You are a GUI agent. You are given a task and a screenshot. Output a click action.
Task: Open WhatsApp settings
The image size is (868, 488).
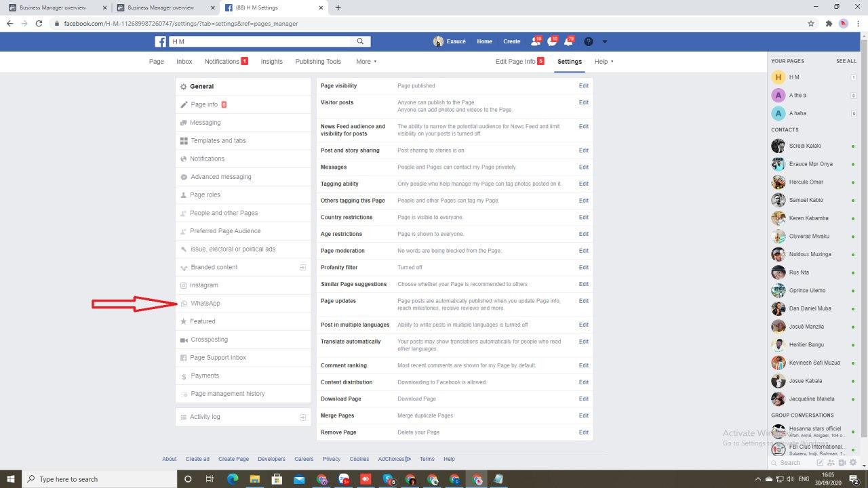pos(243,304)
